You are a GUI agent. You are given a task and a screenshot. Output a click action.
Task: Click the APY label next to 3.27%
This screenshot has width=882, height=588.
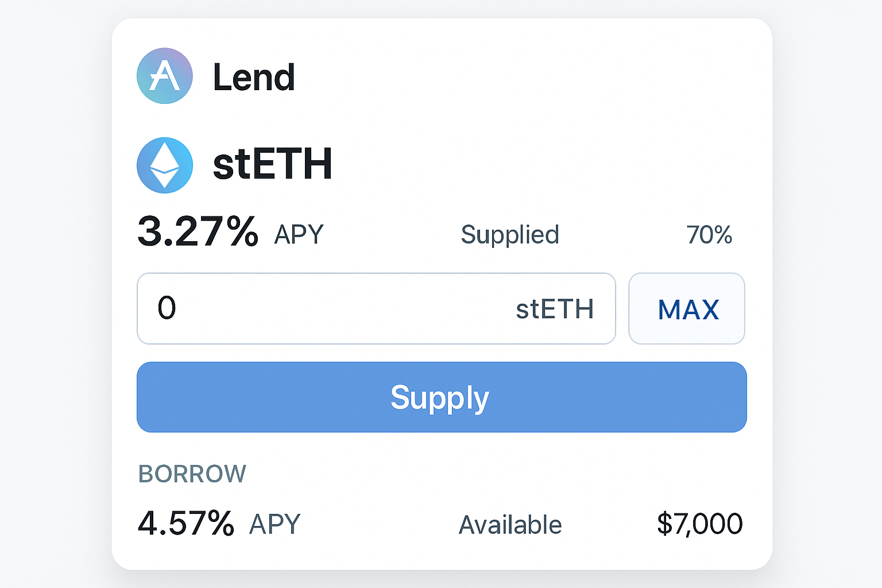(298, 234)
